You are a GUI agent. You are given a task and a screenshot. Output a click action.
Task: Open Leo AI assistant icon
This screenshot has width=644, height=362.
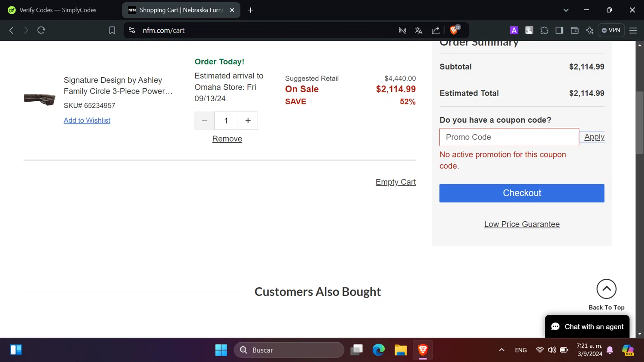(589, 30)
